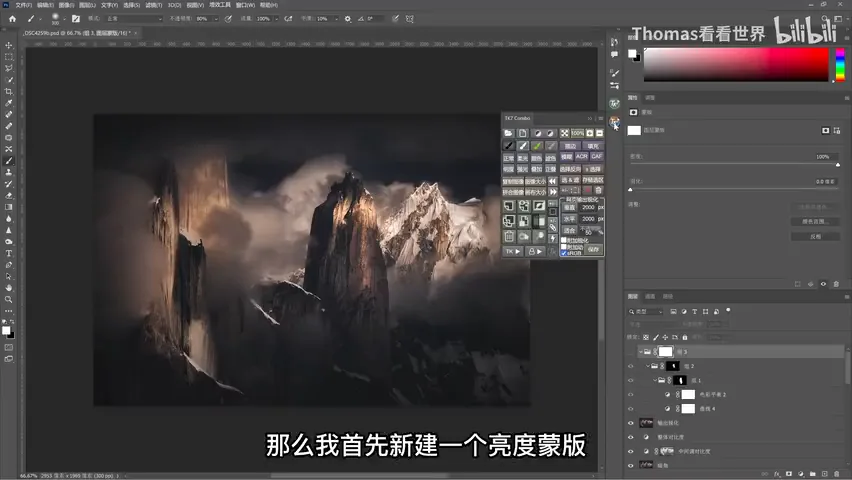Click fast-forward double arrow in TK7 Combo
Viewport: 852px width, 480px height.
pos(553,192)
